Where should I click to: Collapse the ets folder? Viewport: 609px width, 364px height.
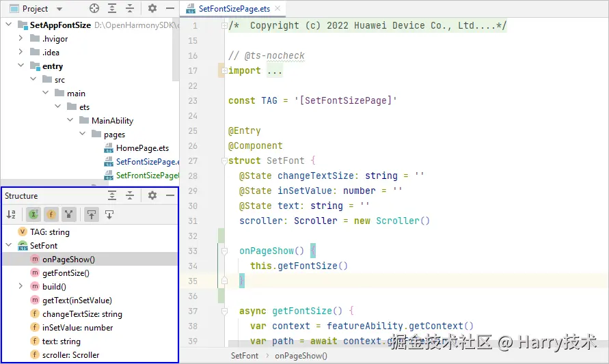click(x=57, y=107)
